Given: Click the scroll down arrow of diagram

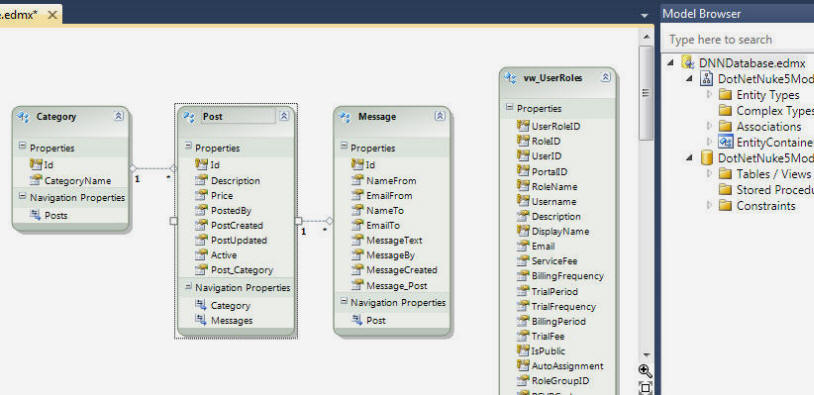Looking at the screenshot, I should click(x=646, y=355).
